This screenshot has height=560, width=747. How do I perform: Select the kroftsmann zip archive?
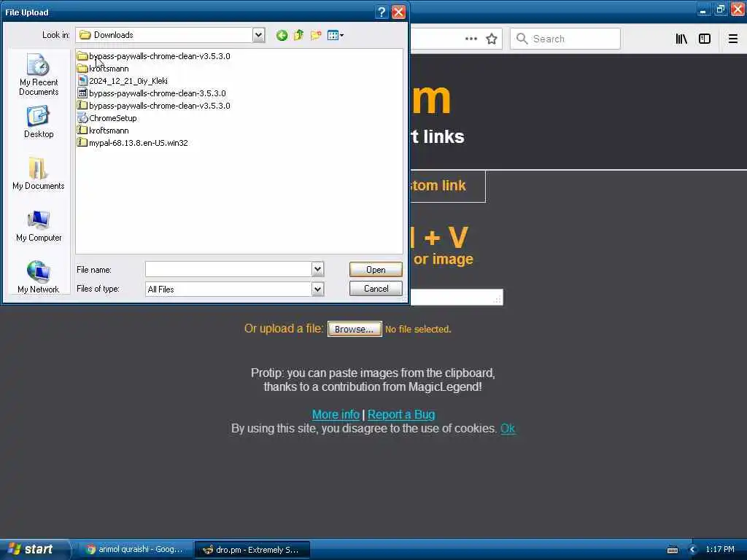tap(103, 131)
